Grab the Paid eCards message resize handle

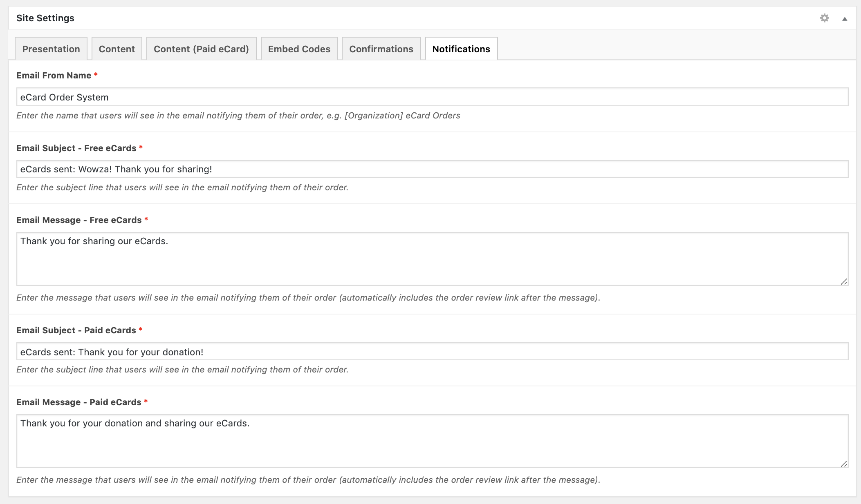click(x=844, y=464)
